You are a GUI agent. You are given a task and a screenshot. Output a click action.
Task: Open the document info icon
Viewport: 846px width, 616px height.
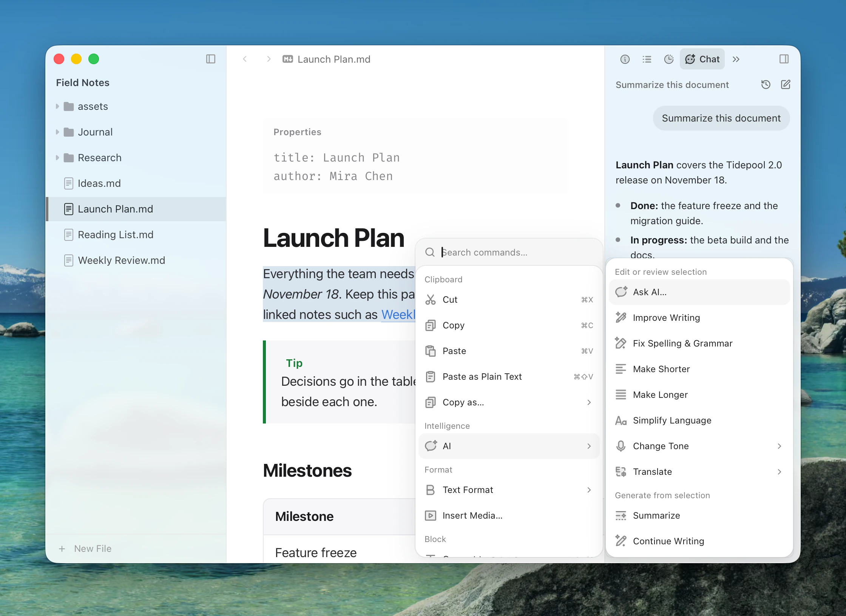pyautogui.click(x=625, y=59)
